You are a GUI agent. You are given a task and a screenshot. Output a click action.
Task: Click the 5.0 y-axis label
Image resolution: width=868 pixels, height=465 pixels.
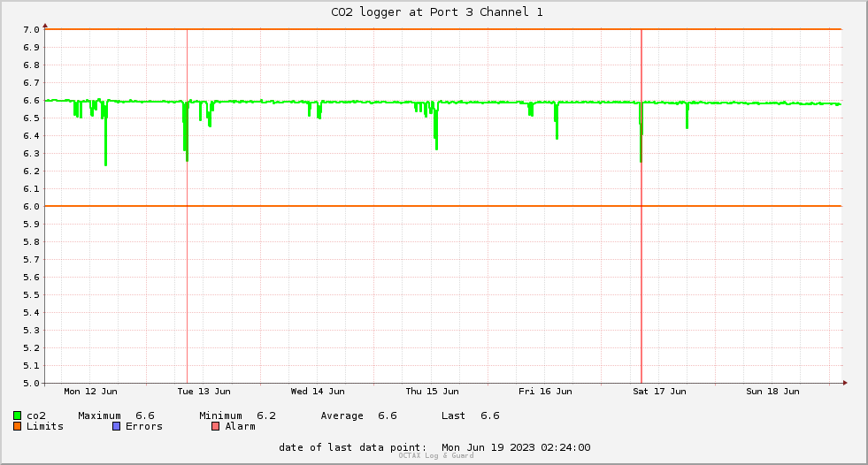tap(31, 383)
